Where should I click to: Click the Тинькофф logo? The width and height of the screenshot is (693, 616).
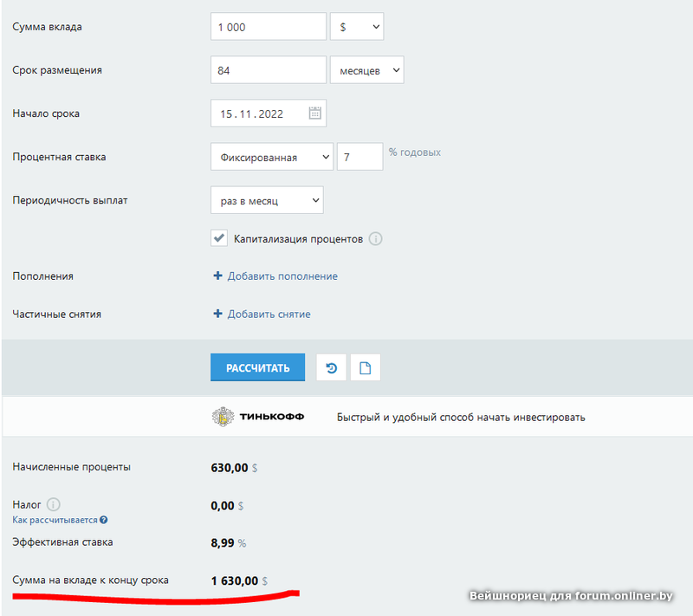tap(258, 417)
